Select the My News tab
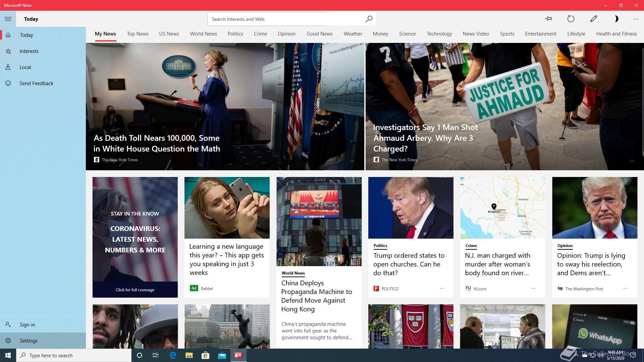This screenshot has width=644, height=362. click(x=105, y=34)
